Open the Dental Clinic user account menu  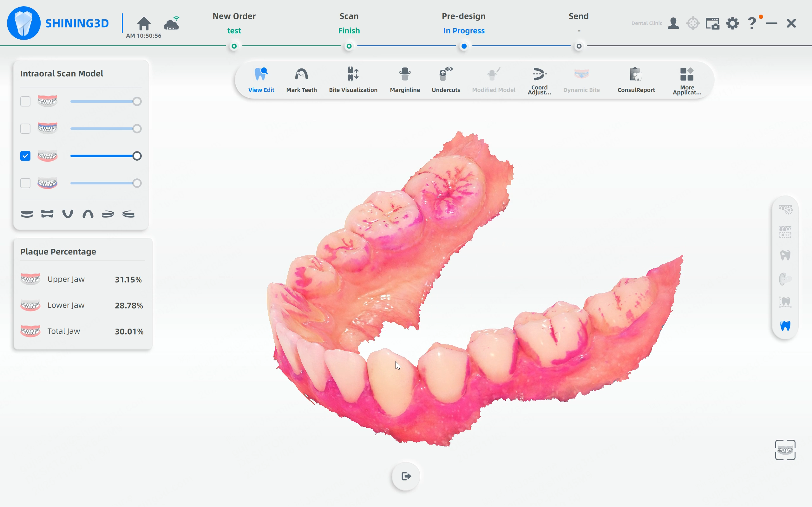(673, 23)
